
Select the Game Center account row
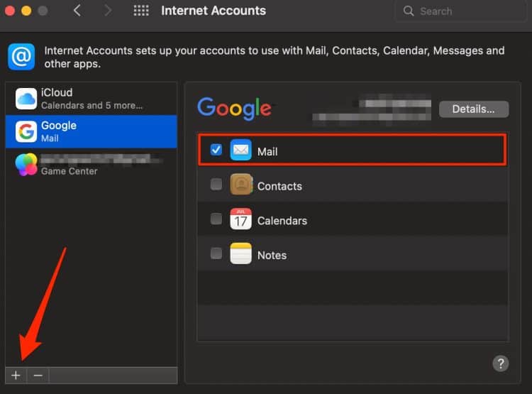(x=92, y=165)
